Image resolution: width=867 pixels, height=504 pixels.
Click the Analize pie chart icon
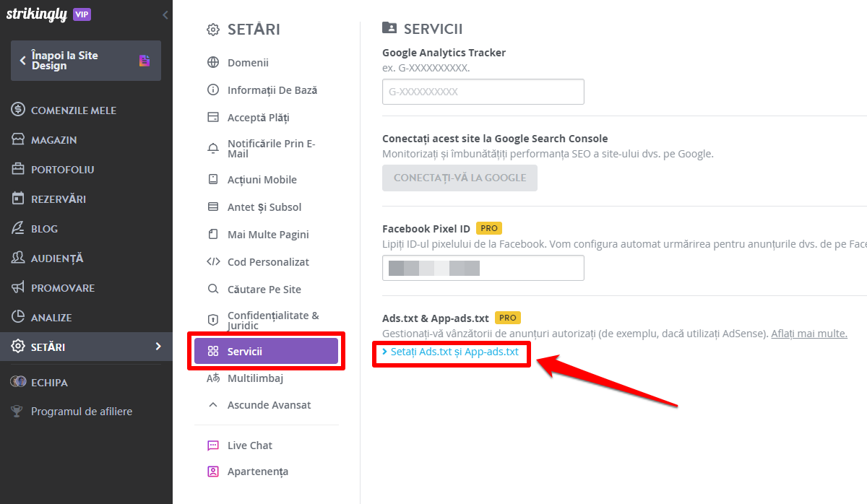click(18, 318)
